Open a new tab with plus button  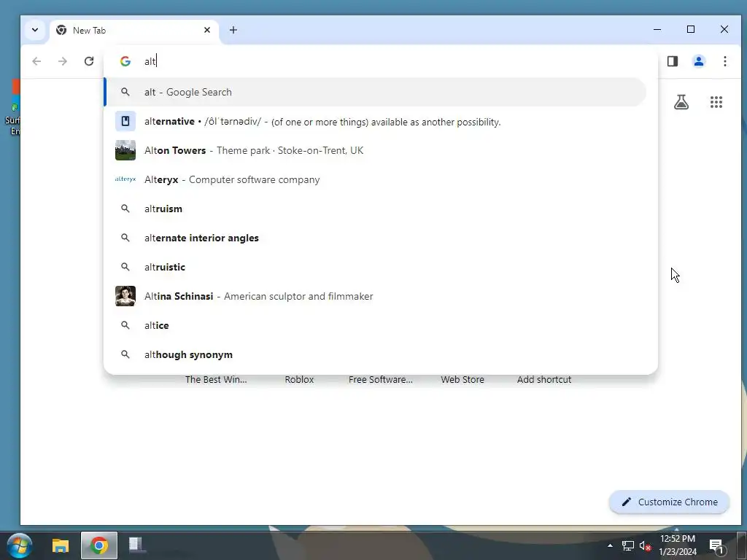coord(233,30)
